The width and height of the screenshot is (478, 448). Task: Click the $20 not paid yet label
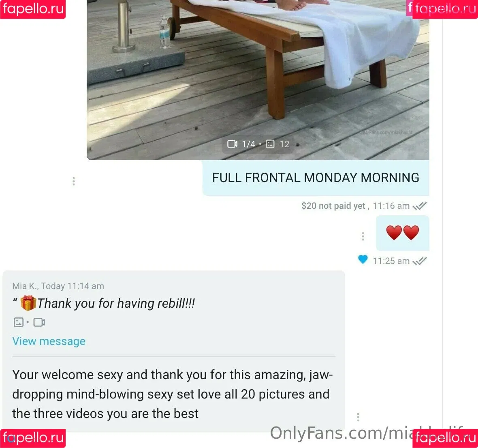(x=333, y=206)
